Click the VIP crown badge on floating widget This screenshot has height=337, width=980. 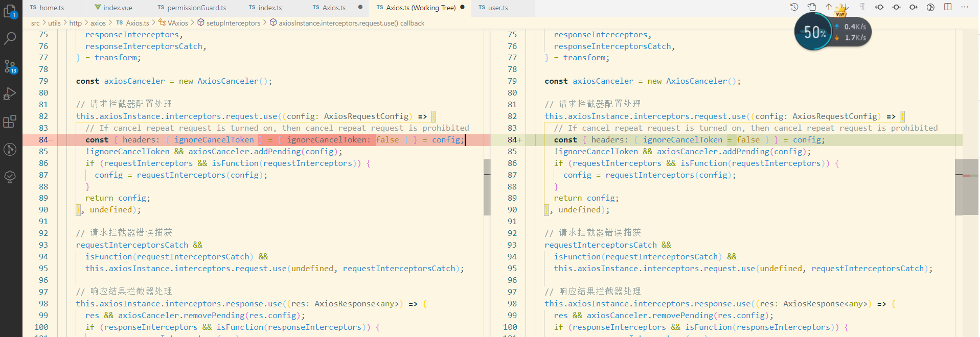841,10
